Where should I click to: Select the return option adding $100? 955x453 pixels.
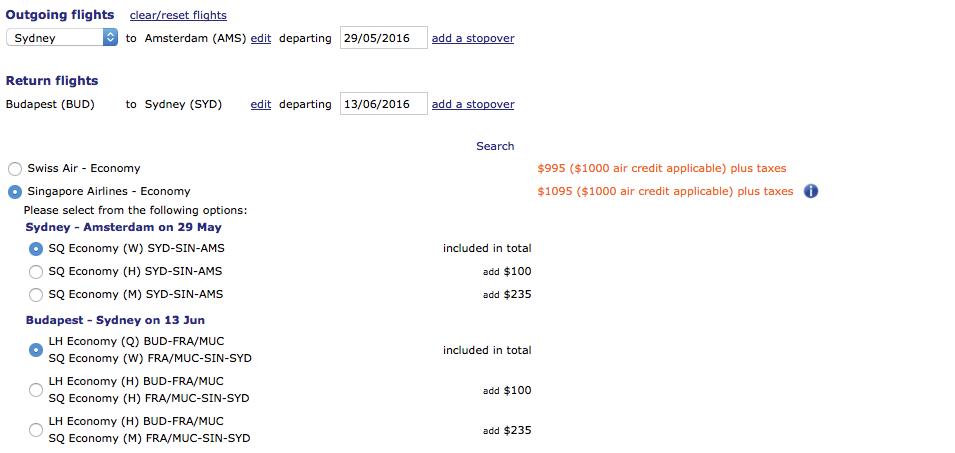[x=37, y=390]
